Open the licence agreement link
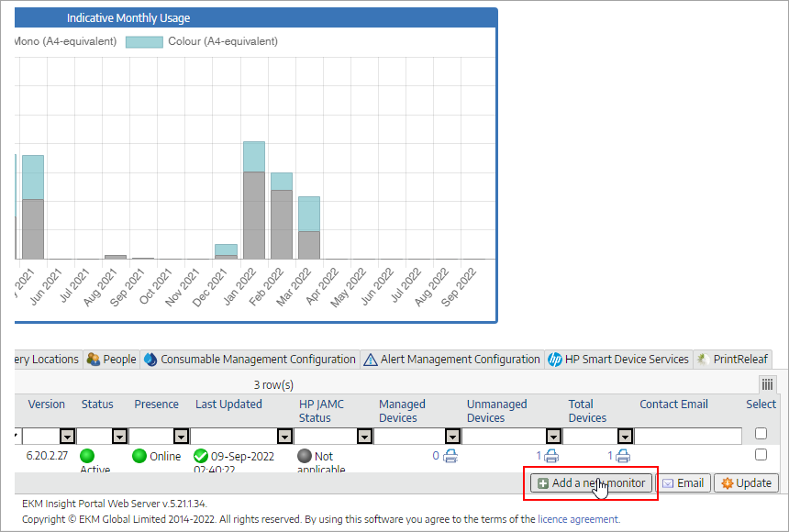Image resolution: width=789 pixels, height=532 pixels. [x=578, y=519]
